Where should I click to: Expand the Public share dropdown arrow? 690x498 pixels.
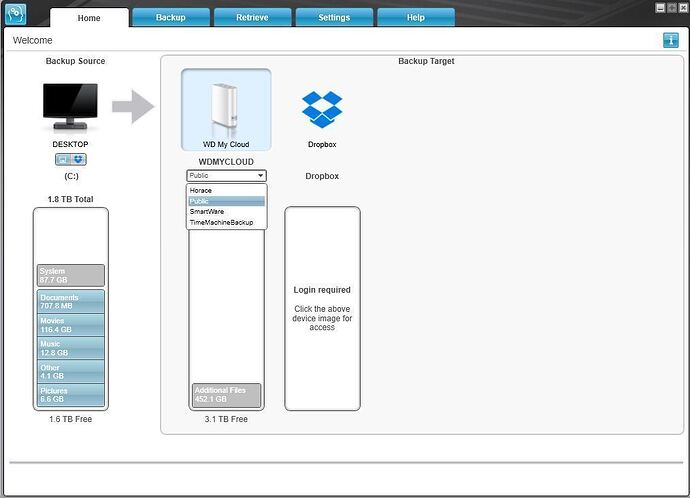(261, 176)
